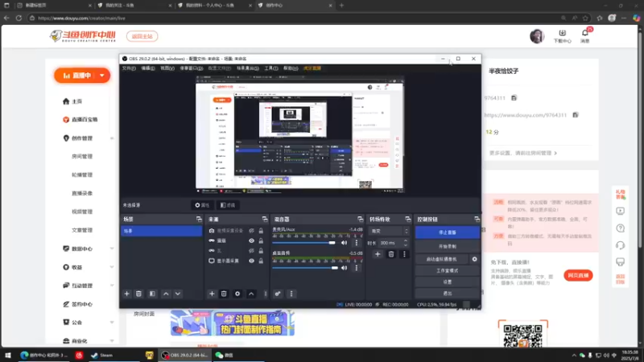Move the scene down with the Scenes down arrow
The image size is (644, 362).
pyautogui.click(x=178, y=294)
